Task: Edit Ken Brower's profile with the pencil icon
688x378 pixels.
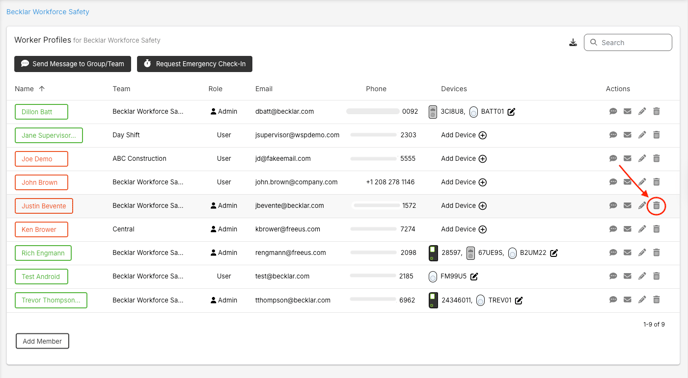Action: click(x=642, y=229)
